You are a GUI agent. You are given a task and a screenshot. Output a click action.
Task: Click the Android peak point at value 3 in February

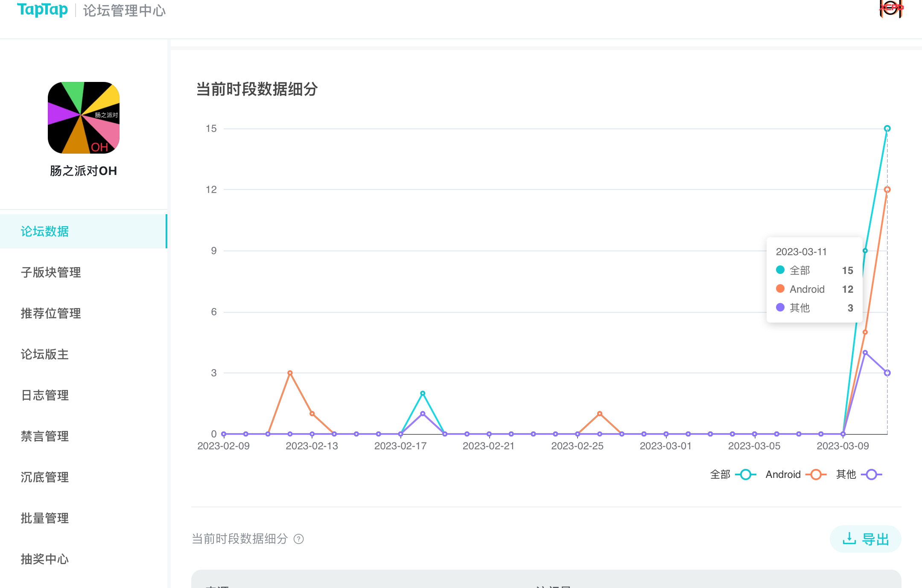(x=290, y=373)
